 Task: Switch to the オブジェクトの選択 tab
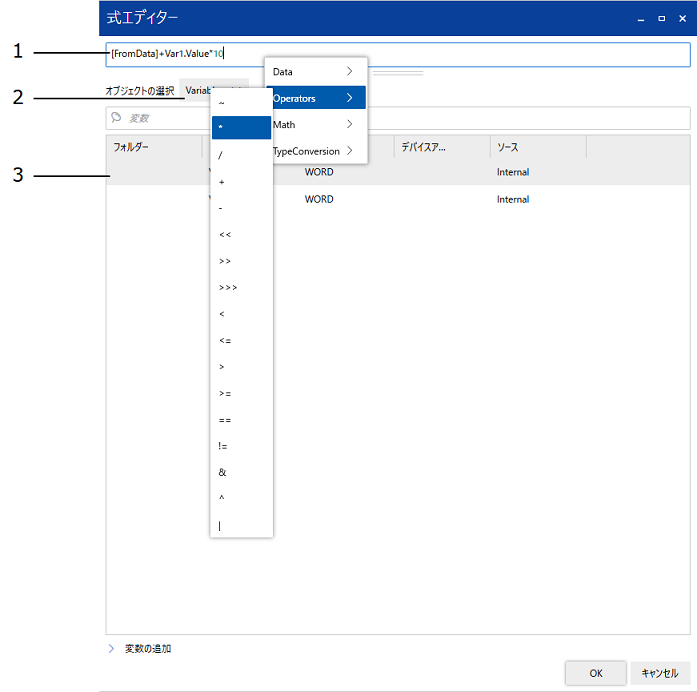click(x=140, y=91)
